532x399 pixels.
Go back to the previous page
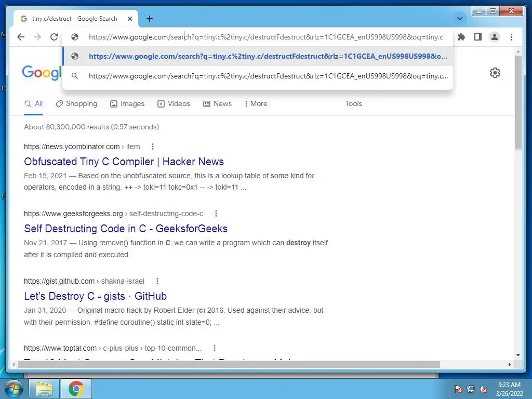tap(21, 37)
